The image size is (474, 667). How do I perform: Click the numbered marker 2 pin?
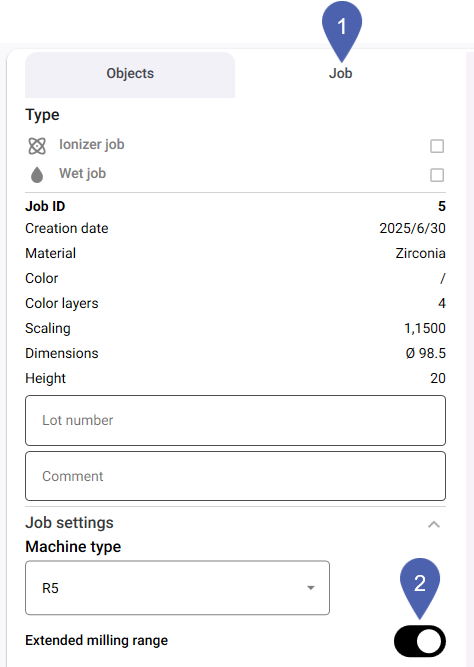pos(420,588)
